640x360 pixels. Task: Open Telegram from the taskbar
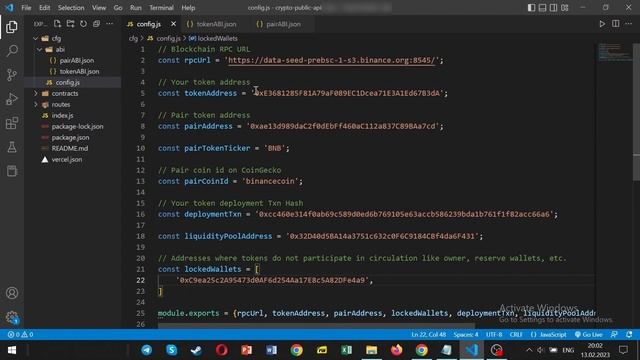147,350
